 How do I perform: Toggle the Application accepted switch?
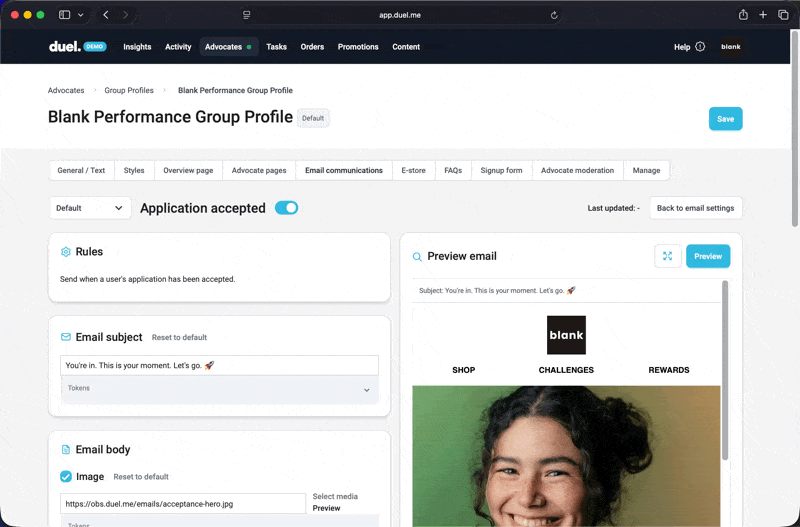pos(286,208)
